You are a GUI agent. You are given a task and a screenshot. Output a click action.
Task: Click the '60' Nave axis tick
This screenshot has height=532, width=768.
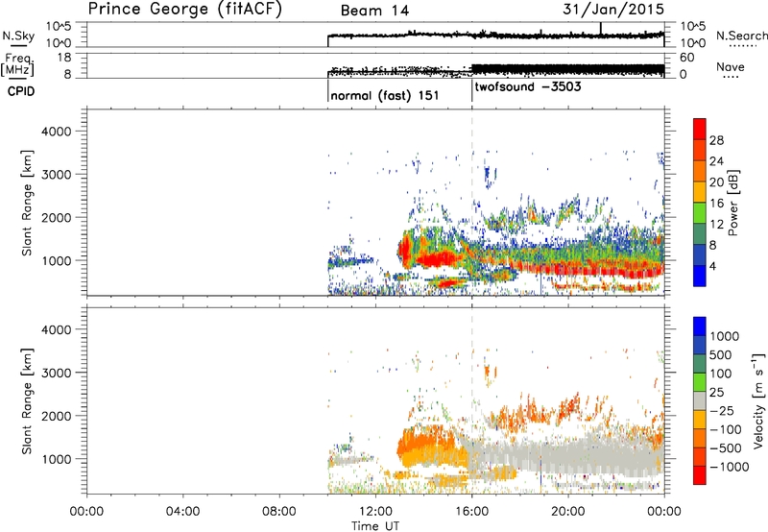[x=686, y=58]
